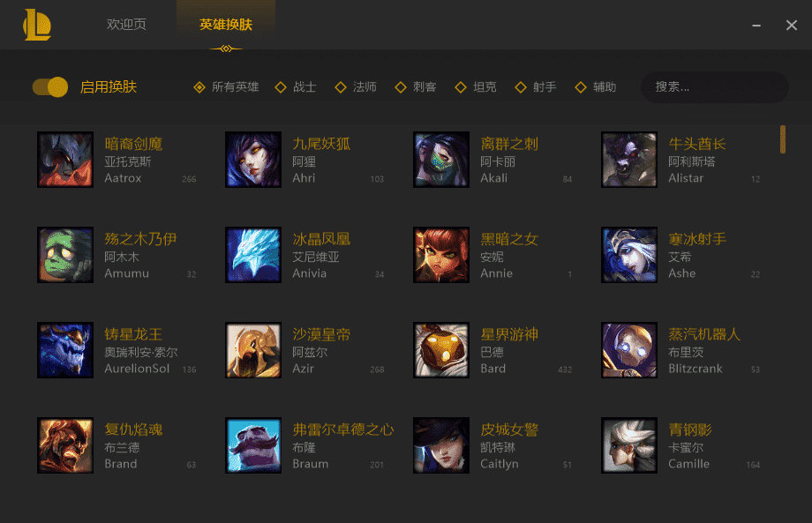The image size is (812, 523).
Task: Select the Anivia champion icon
Action: coord(253,255)
